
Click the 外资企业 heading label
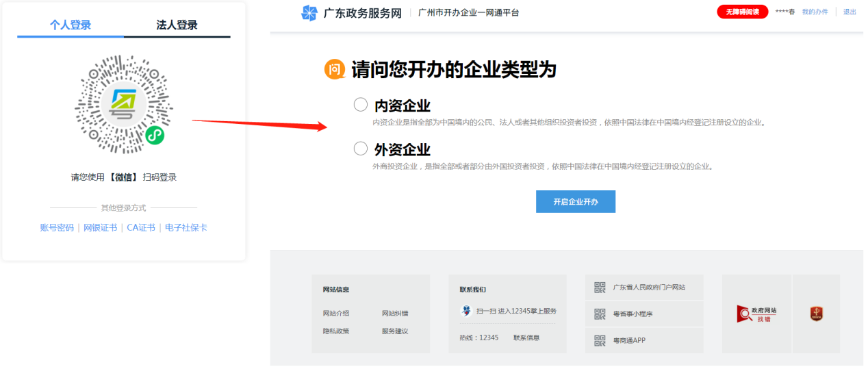coord(403,149)
